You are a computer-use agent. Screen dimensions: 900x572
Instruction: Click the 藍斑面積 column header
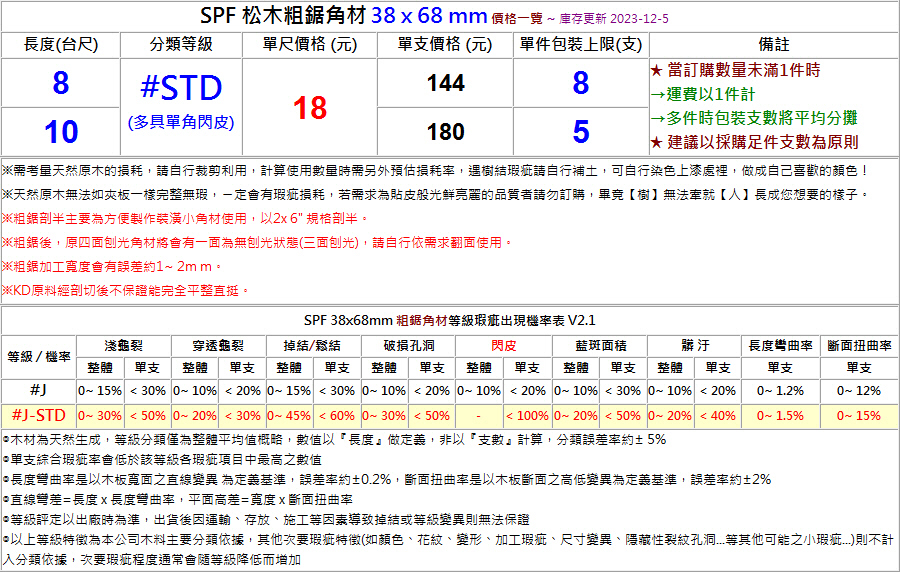tap(600, 346)
